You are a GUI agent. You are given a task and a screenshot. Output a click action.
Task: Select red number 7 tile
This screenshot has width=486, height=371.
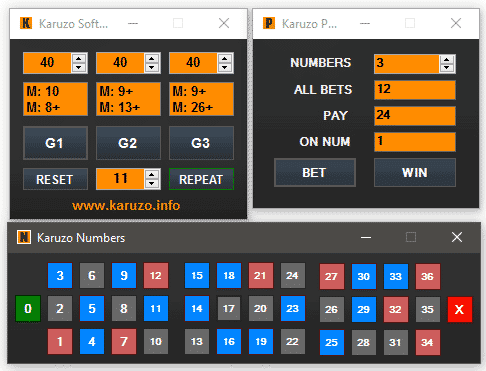[124, 341]
